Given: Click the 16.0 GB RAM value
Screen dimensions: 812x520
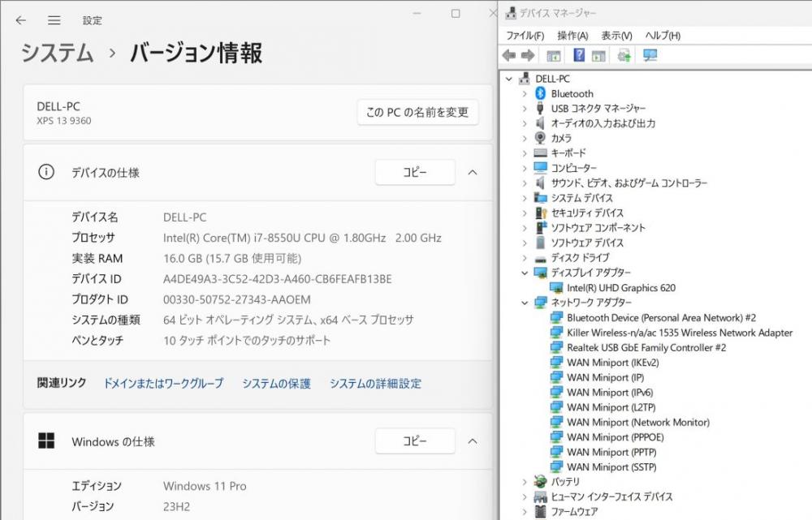Looking at the screenshot, I should point(232,258).
